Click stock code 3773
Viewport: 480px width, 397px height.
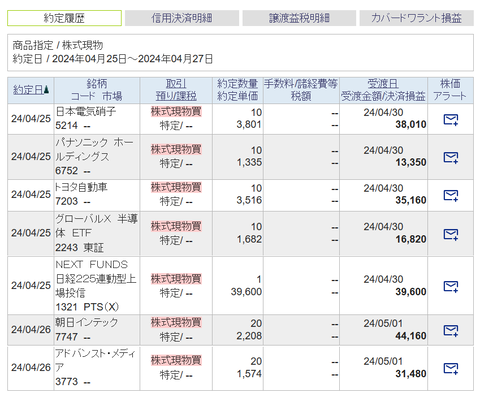[67, 381]
